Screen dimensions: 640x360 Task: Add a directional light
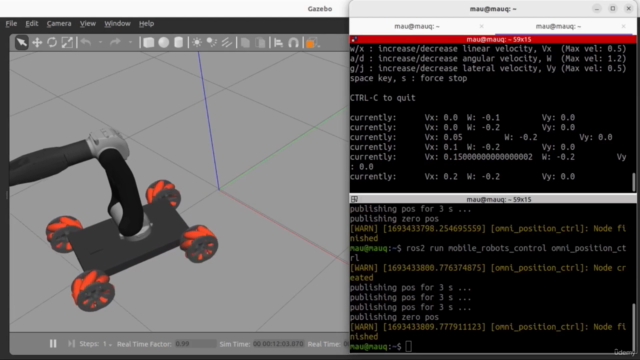click(x=227, y=42)
